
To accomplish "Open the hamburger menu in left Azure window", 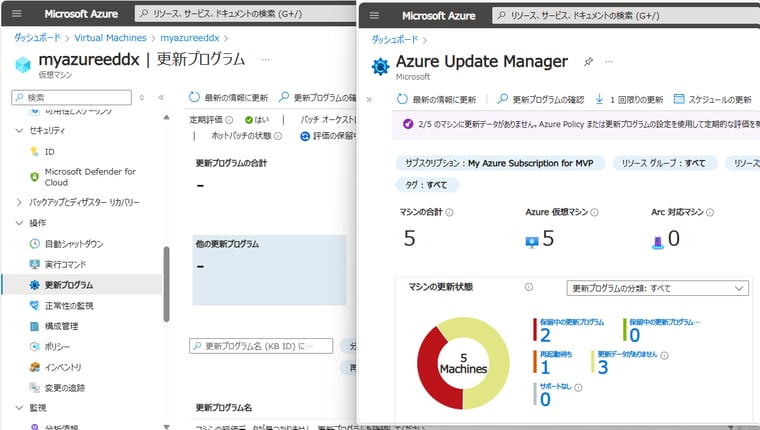I will coord(17,14).
